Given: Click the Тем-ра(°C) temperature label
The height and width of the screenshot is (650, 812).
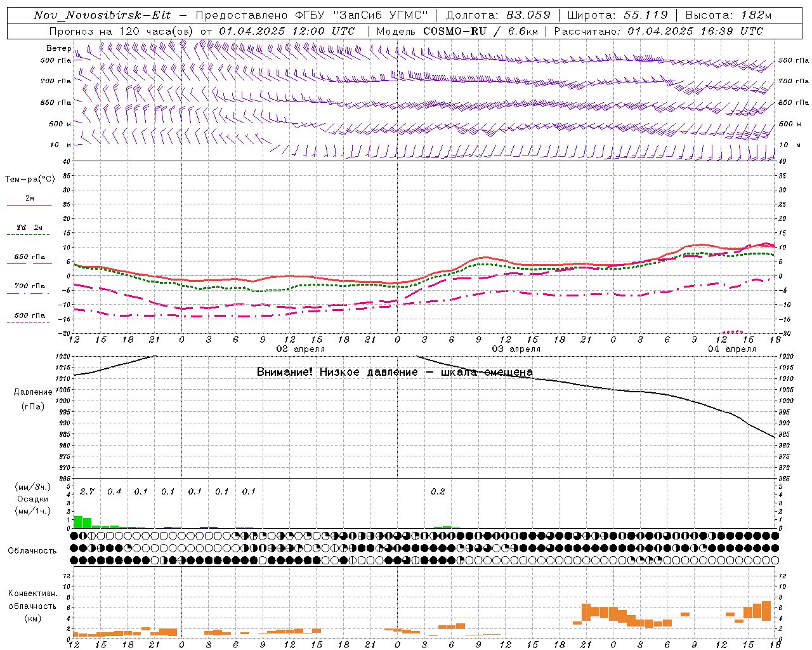Looking at the screenshot, I should click(30, 180).
